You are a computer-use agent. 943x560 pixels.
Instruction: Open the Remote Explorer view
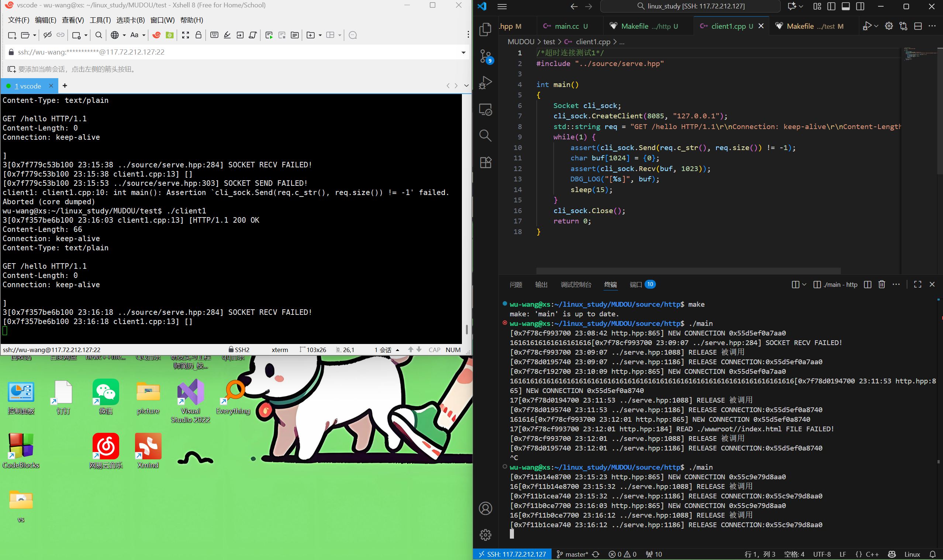point(485,109)
